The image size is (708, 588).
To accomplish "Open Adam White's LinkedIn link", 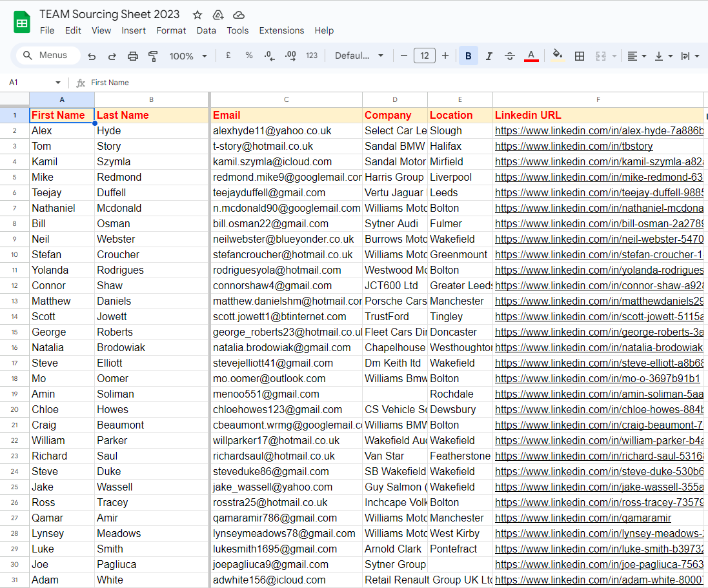I will 599,580.
